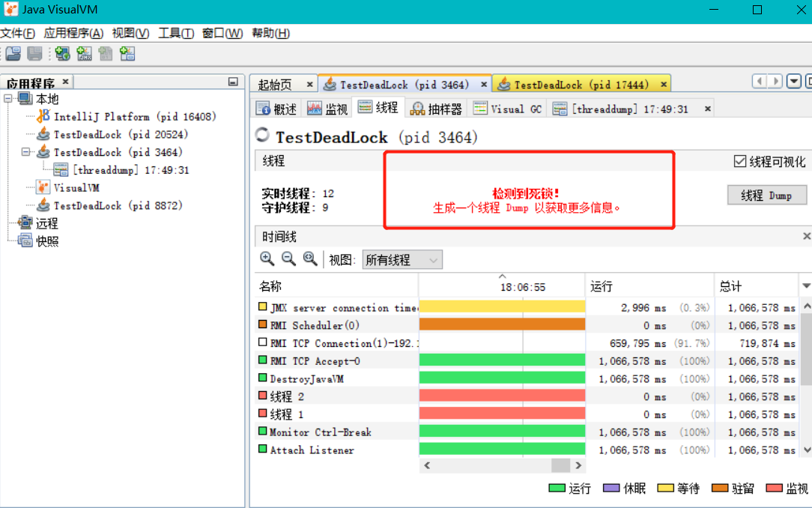Image resolution: width=812 pixels, height=508 pixels.
Task: Close the applications panel tab
Action: pyautogui.click(x=65, y=82)
